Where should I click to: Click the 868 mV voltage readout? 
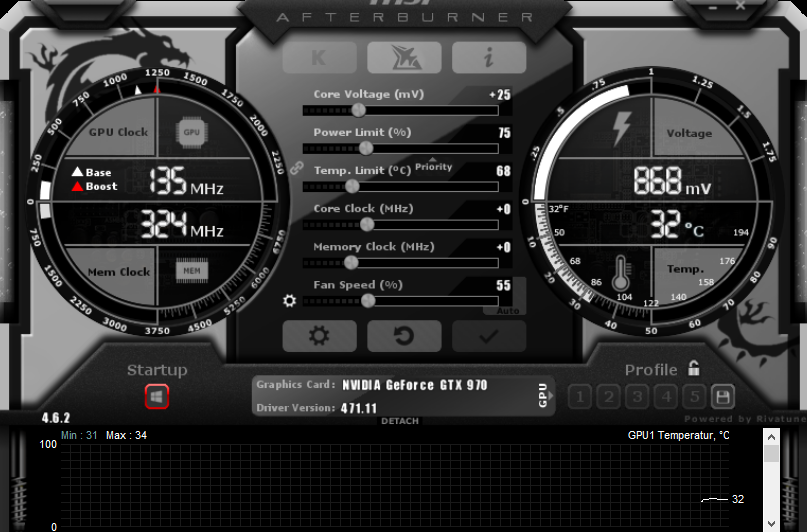(672, 181)
